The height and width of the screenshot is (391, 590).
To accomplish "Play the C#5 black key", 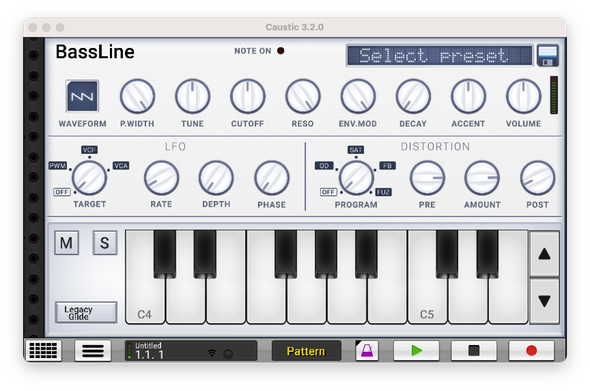I will point(447,254).
